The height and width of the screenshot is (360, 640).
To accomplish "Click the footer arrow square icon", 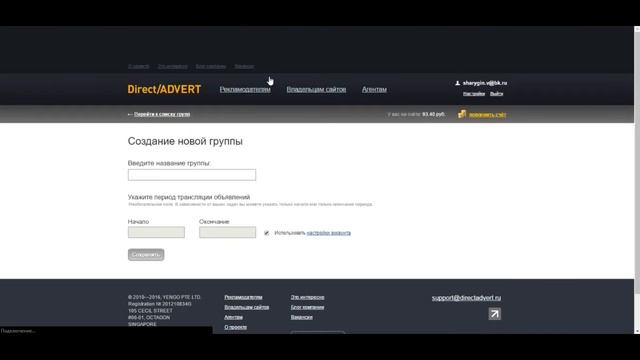I will tap(494, 313).
